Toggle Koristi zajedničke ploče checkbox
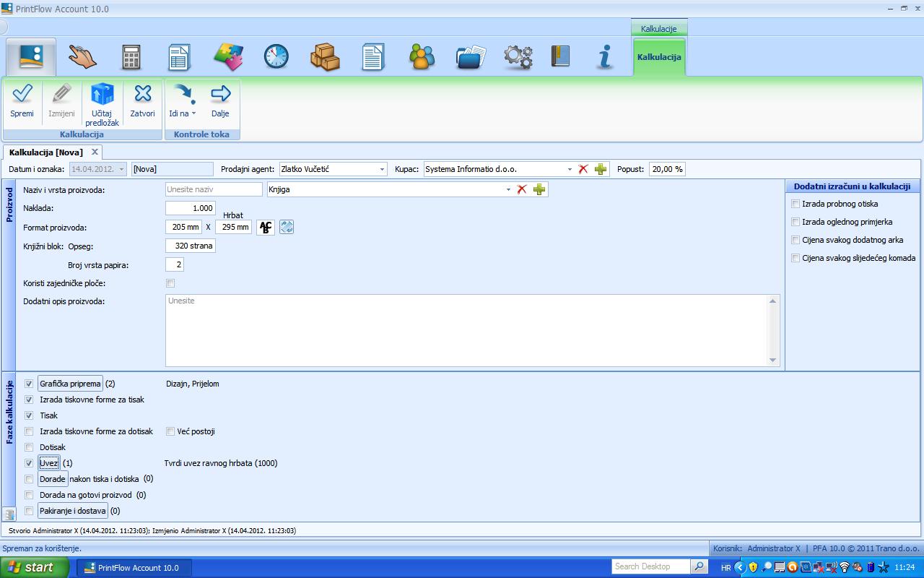This screenshot has width=924, height=578. [x=170, y=283]
